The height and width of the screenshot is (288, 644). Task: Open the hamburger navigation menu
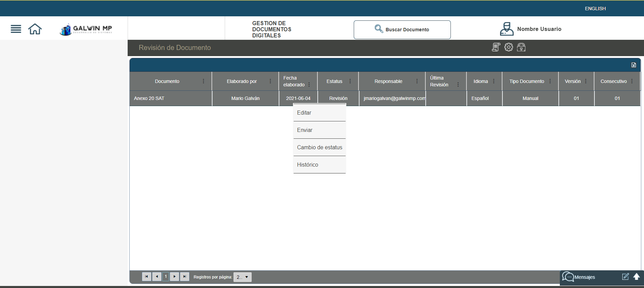point(16,29)
